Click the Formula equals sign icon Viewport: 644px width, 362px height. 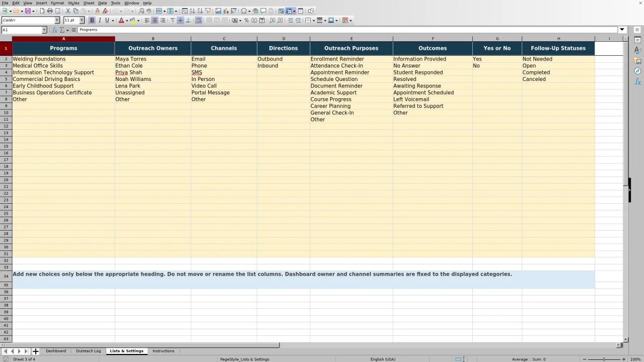[74, 30]
